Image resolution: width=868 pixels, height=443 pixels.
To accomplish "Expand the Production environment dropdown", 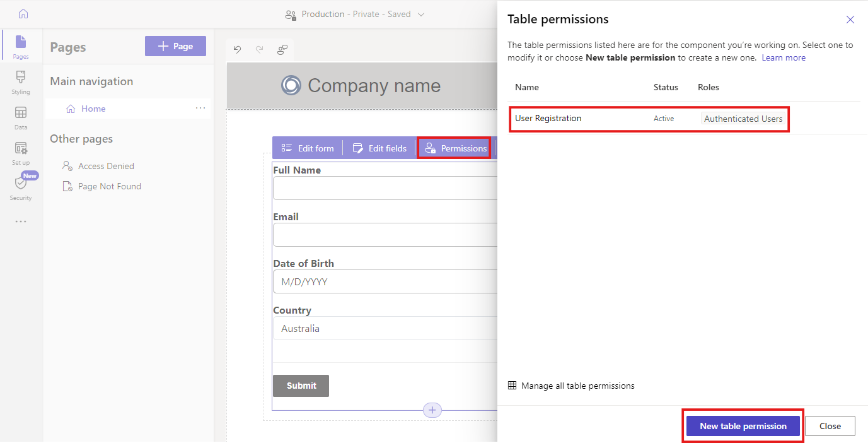I will point(421,13).
